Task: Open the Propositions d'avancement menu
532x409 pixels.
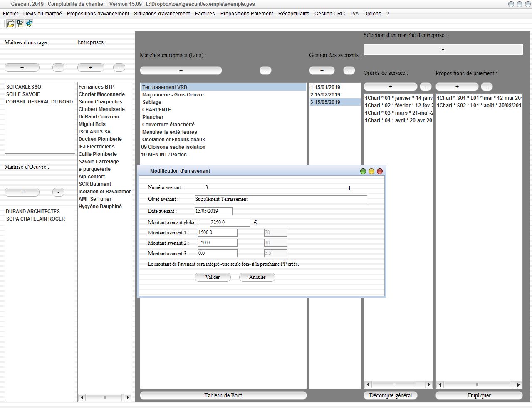Action: pos(98,14)
